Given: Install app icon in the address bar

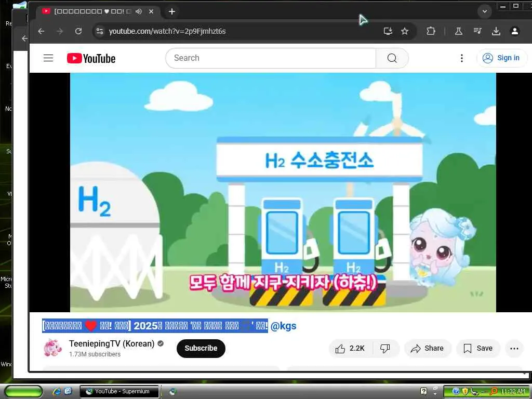Looking at the screenshot, I should (388, 31).
